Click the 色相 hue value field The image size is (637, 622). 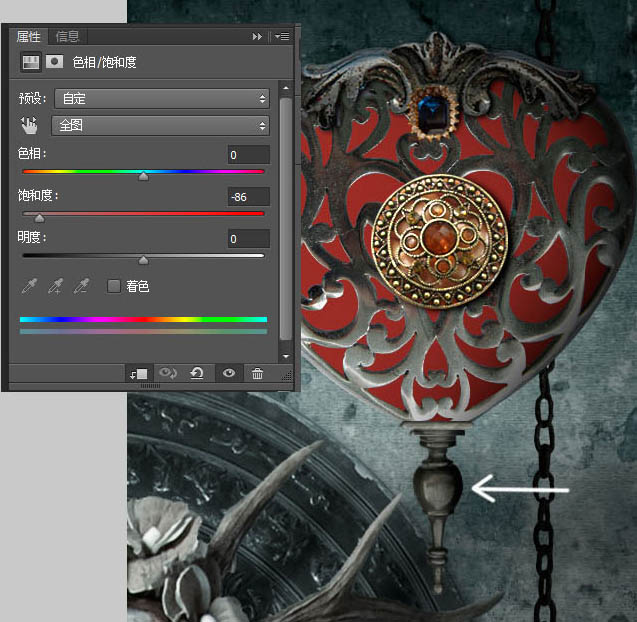tap(249, 155)
